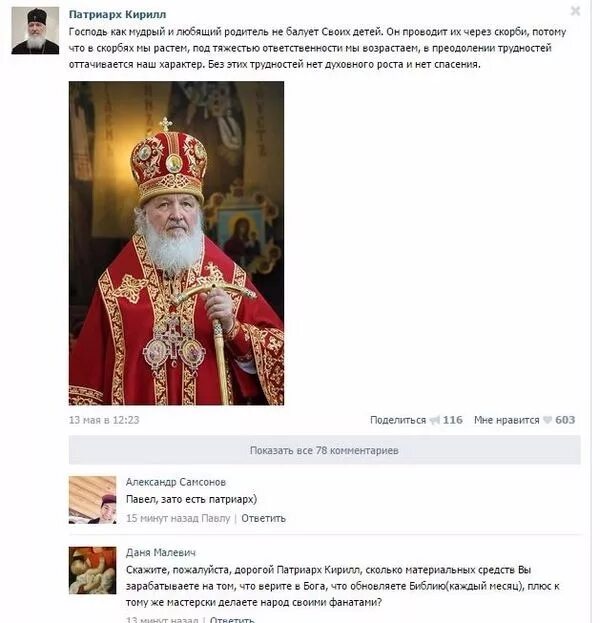Click Мне нравится to like the post
The width and height of the screenshot is (600, 623).
pos(507,420)
